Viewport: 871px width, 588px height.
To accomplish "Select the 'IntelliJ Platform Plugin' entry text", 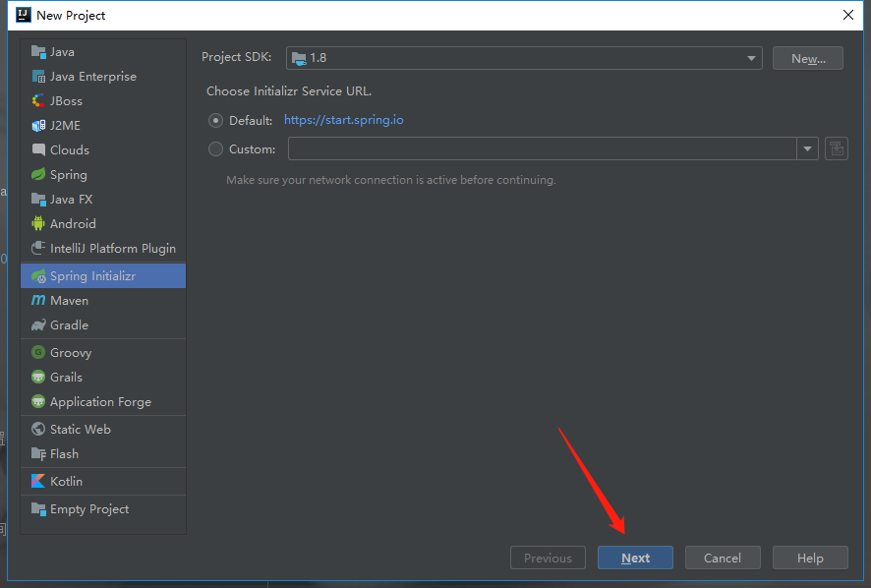I will tap(113, 249).
